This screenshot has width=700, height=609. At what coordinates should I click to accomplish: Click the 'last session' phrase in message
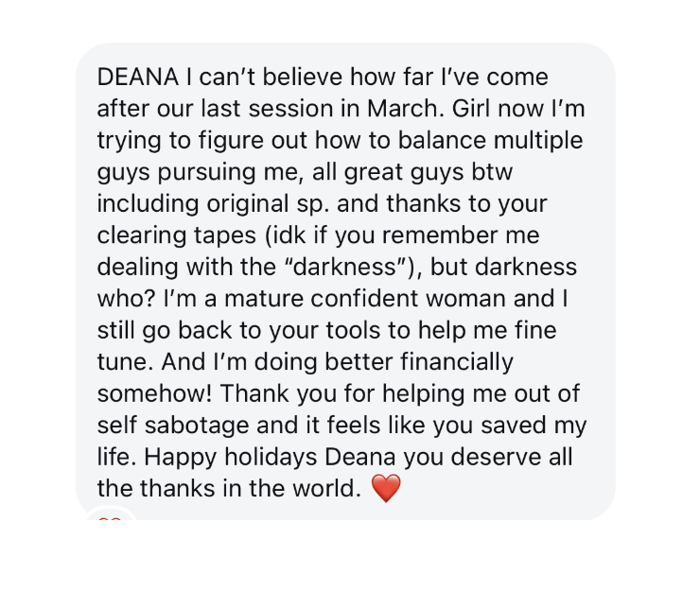tap(267, 109)
